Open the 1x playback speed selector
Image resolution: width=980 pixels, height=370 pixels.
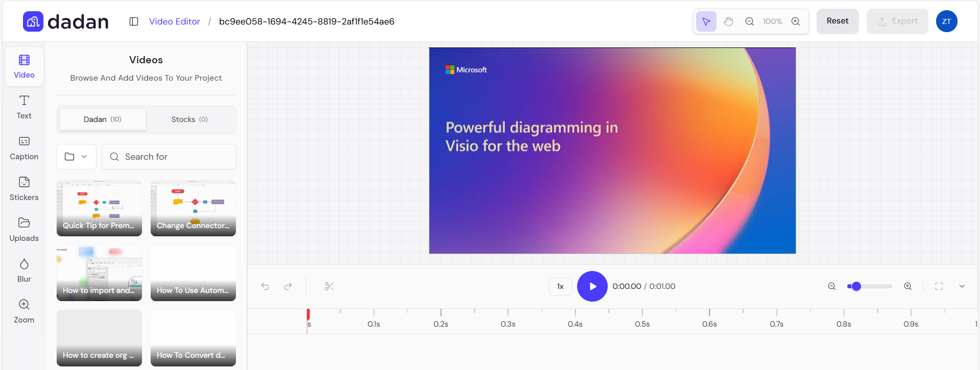pyautogui.click(x=560, y=286)
